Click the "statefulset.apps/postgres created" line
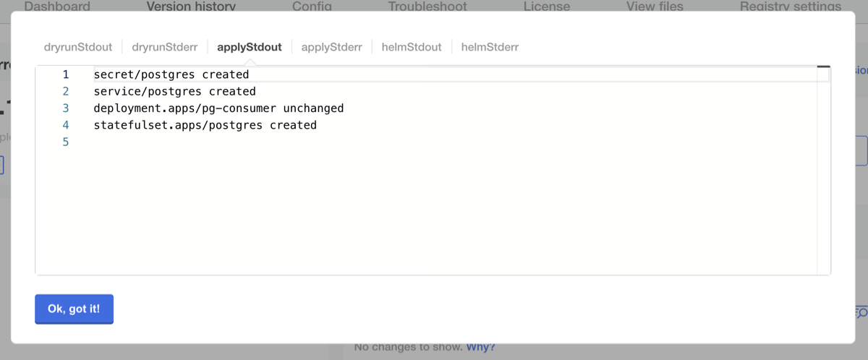 click(x=205, y=125)
